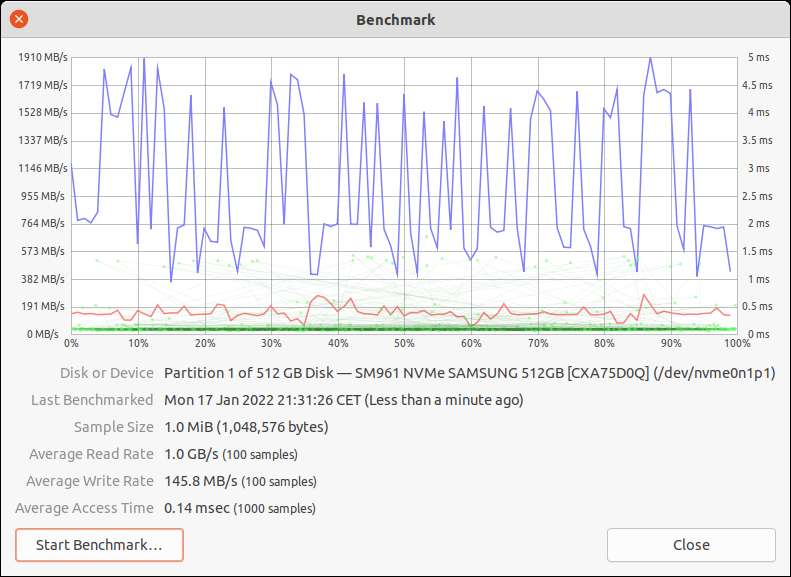Screen dimensions: 791x577
Task: Select the Disk or Device label
Action: [x=106, y=373]
